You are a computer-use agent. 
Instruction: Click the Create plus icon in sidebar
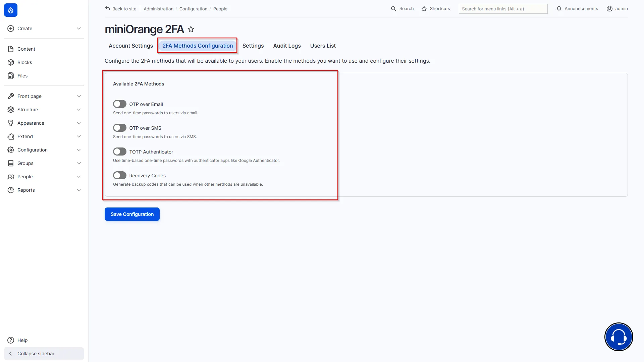pyautogui.click(x=11, y=28)
